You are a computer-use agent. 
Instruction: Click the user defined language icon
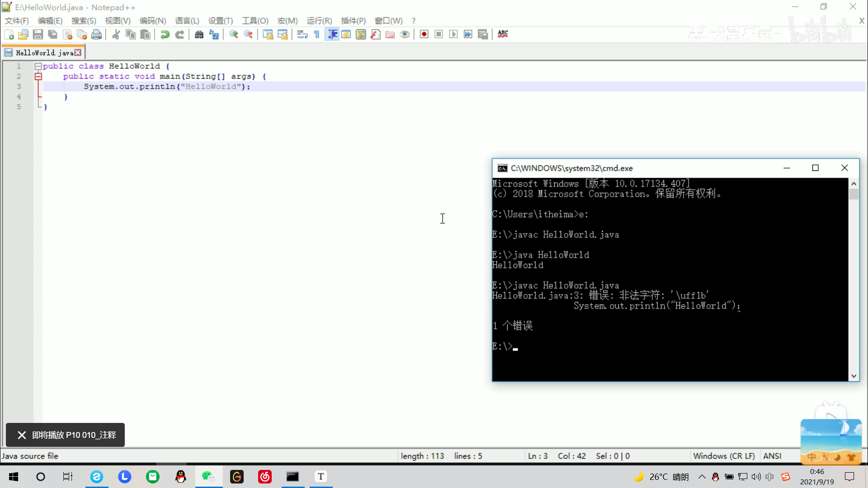pyautogui.click(x=346, y=34)
